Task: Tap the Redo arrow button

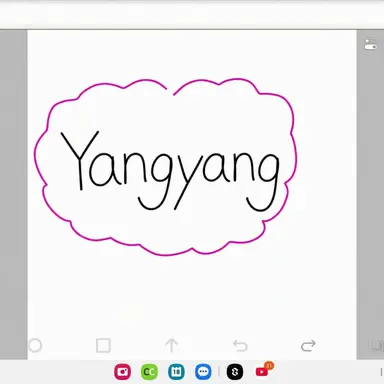Action: (x=308, y=346)
